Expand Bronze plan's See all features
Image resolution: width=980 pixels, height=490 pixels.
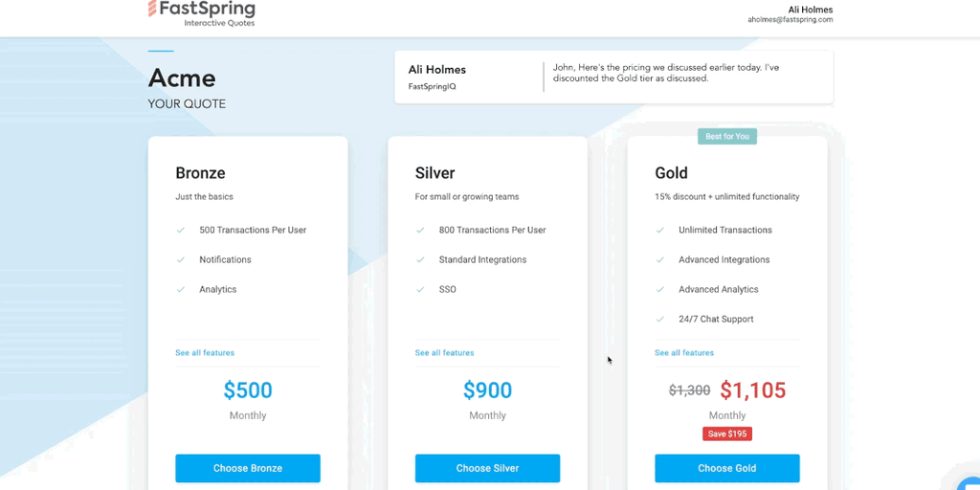[x=205, y=353]
